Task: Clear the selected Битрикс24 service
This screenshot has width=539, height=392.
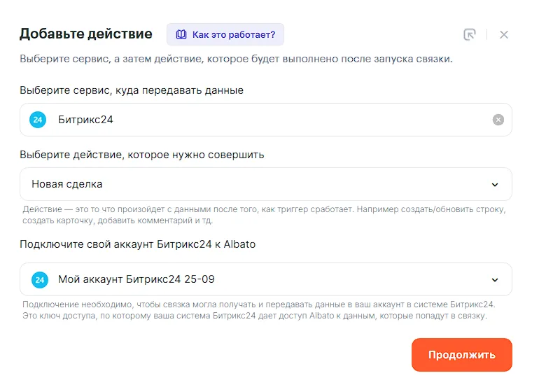Action: pos(498,120)
